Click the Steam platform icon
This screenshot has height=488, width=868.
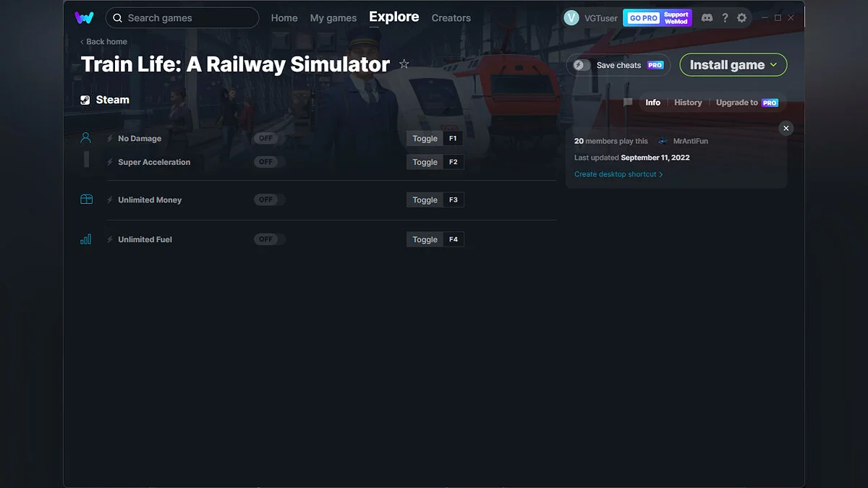[x=85, y=100]
